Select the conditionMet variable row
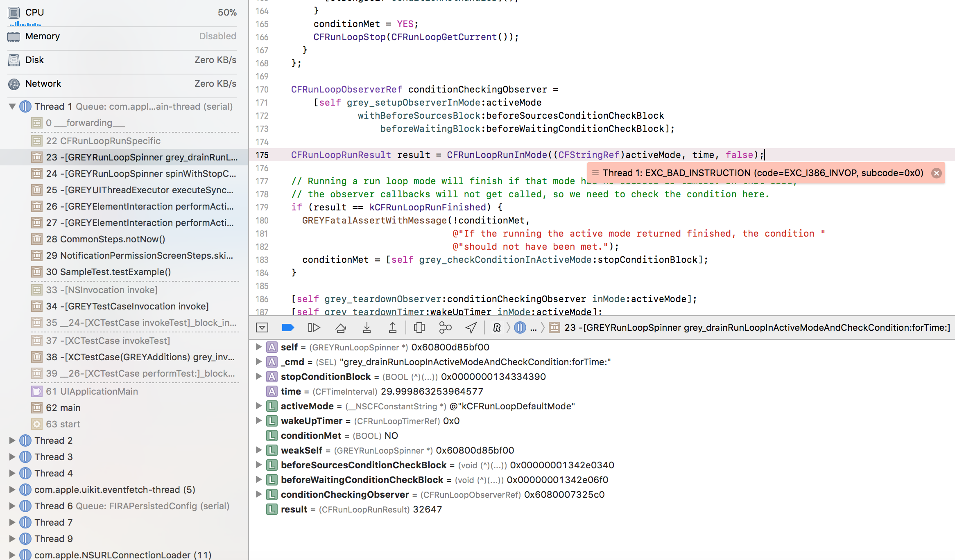Image resolution: width=955 pixels, height=560 pixels. 602,436
